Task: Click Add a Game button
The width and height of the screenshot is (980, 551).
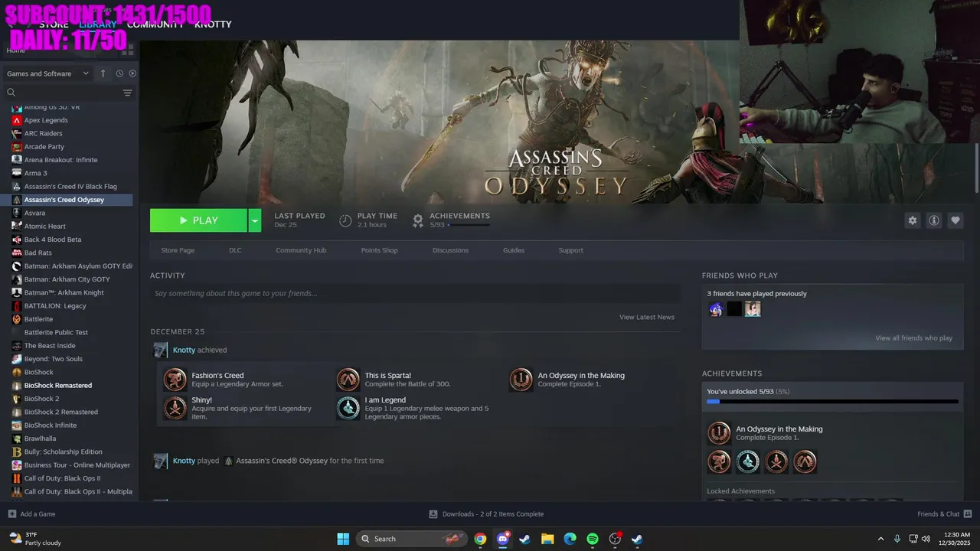Action: [x=31, y=514]
